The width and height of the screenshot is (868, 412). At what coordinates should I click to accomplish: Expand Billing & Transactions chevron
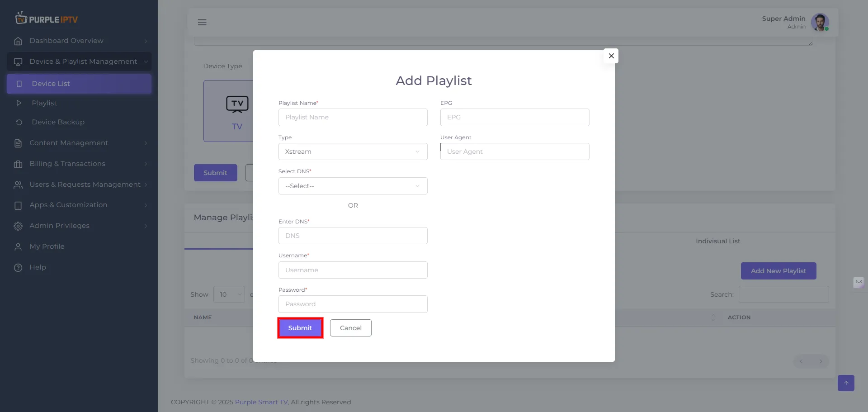[x=146, y=164]
